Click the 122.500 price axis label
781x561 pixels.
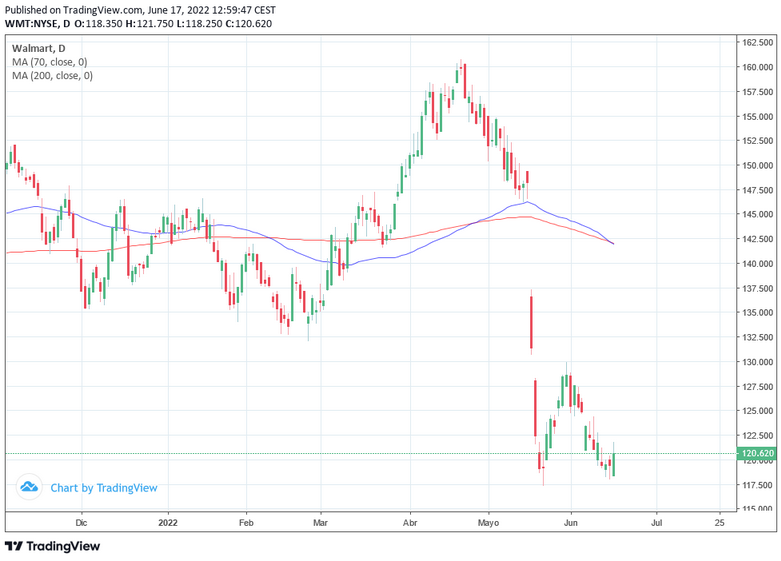click(x=758, y=436)
